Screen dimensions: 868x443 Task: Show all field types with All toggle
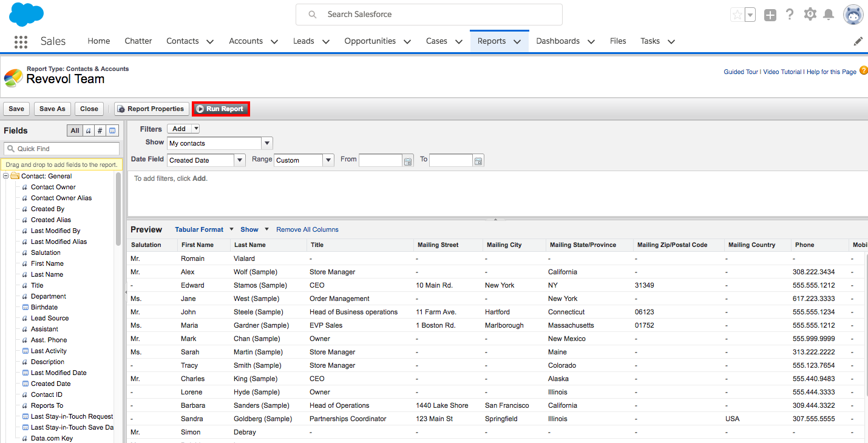[x=75, y=130]
